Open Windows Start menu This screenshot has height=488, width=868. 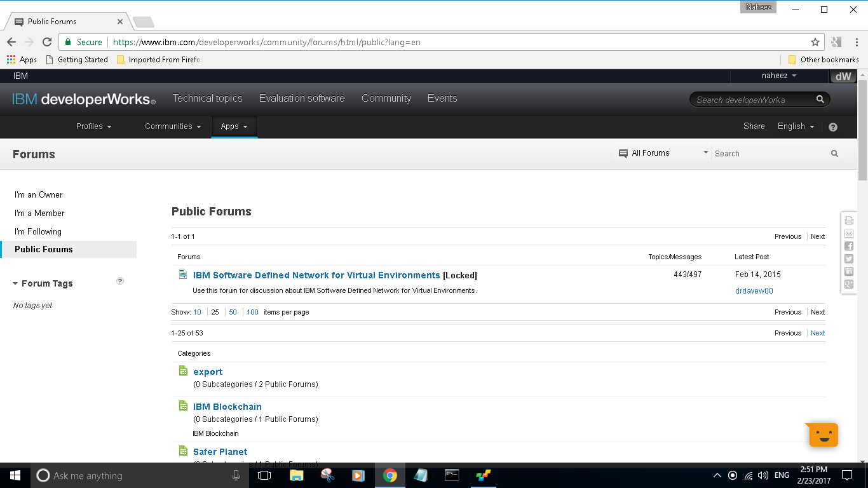click(x=15, y=475)
